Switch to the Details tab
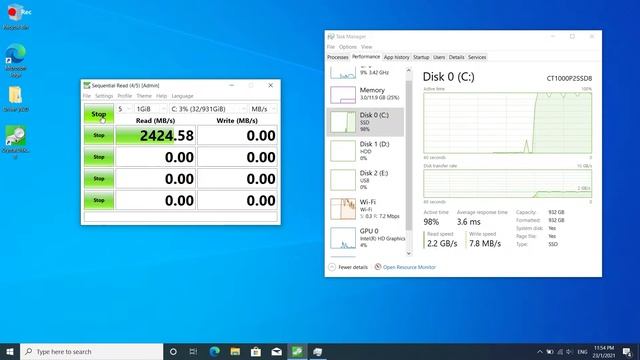640x360 pixels. 456,57
